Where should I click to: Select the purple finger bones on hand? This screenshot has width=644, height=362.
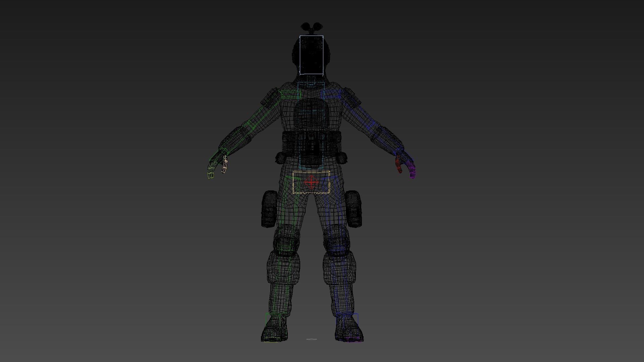point(412,172)
